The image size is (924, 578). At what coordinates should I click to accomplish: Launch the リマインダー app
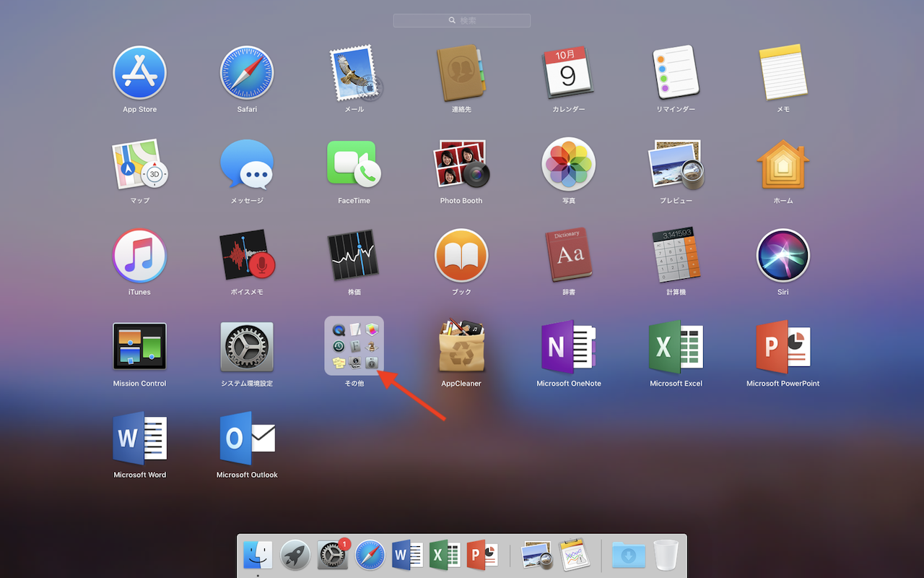tap(676, 72)
